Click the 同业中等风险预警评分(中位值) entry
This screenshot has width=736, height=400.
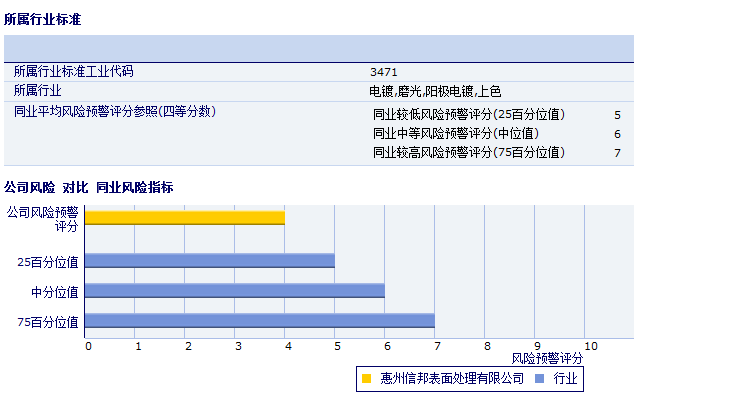coord(455,134)
